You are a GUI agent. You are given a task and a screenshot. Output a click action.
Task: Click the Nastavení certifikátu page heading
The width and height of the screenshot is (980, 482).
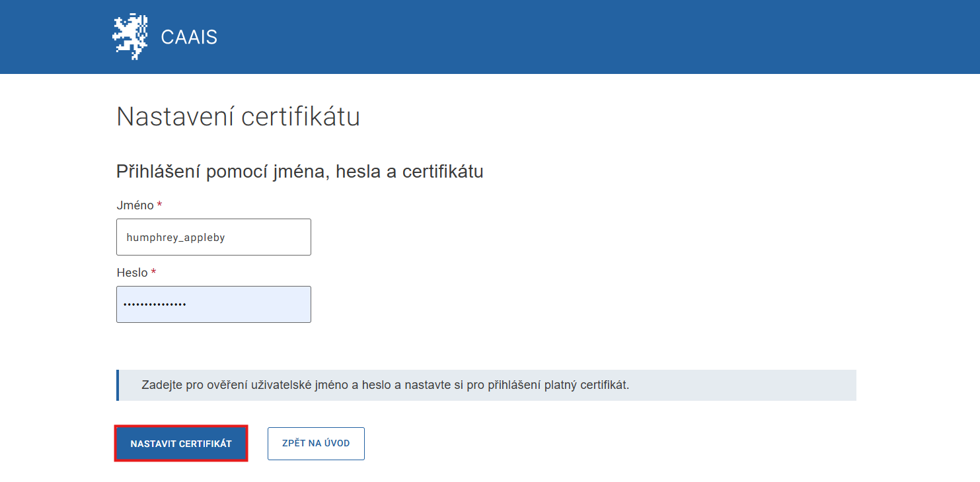click(x=238, y=117)
